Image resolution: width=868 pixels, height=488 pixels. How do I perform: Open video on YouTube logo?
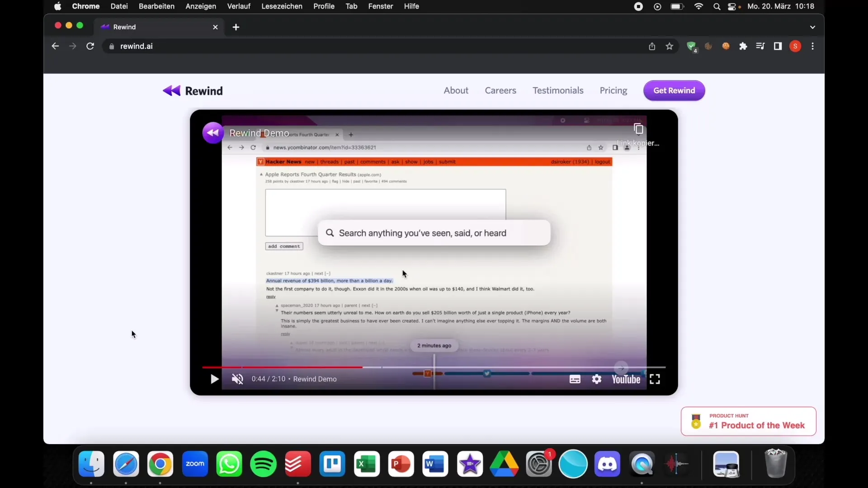626,379
